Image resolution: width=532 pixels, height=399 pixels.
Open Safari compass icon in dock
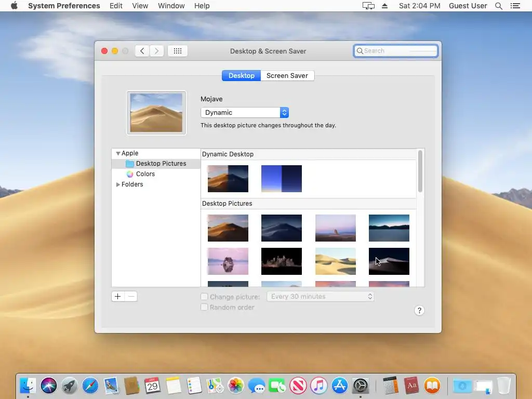point(90,386)
